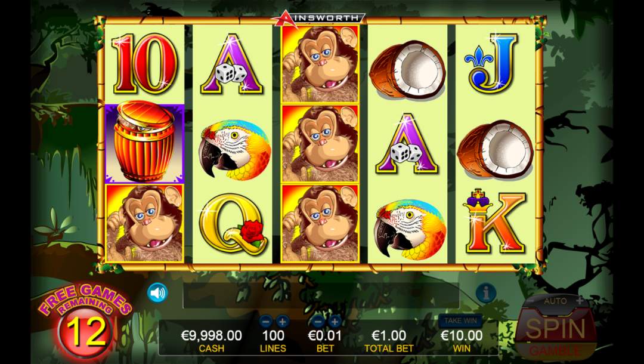Mute the game sound with speaker icon
Image resolution: width=644 pixels, height=364 pixels.
pos(157,293)
